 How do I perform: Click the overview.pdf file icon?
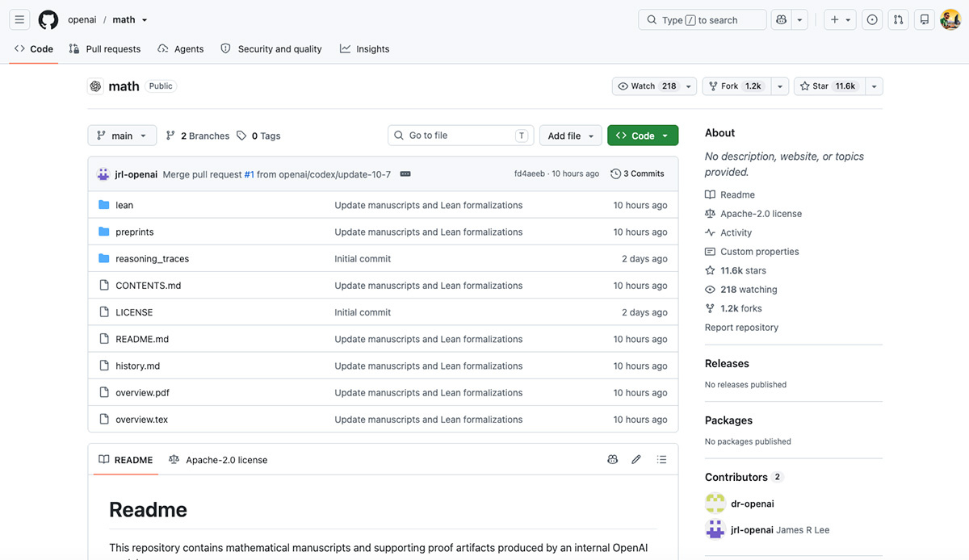click(103, 392)
